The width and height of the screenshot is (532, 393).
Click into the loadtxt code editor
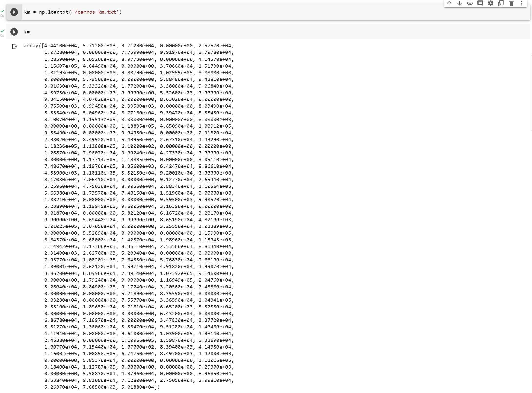coord(276,12)
